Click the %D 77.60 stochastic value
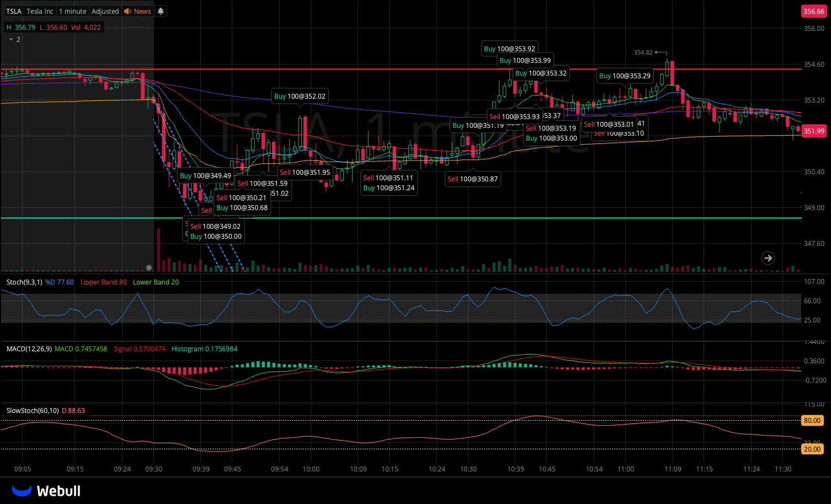Viewport: 831px width, 504px height. tap(60, 282)
